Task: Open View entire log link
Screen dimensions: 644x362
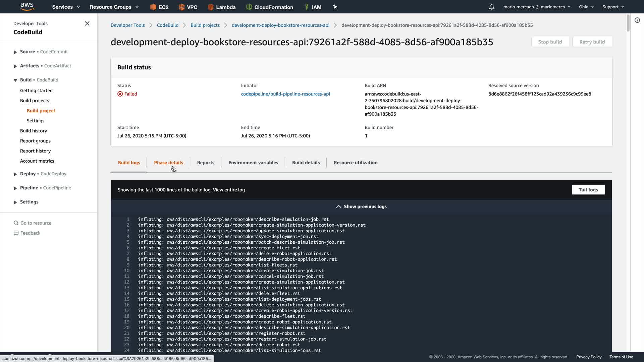Action: click(x=229, y=190)
